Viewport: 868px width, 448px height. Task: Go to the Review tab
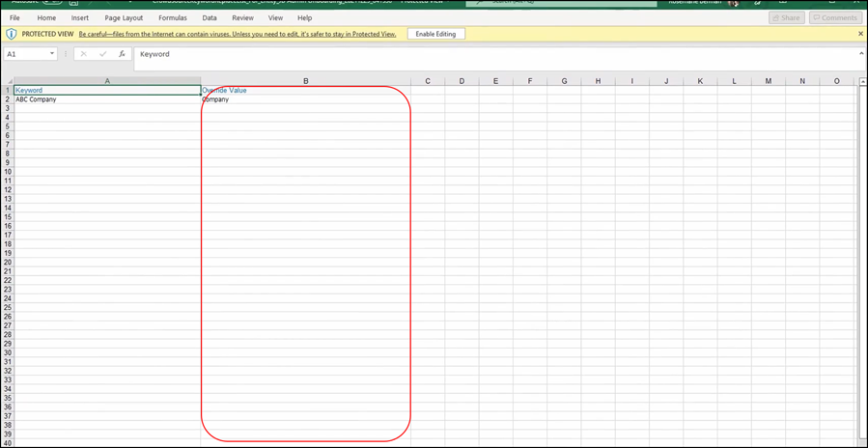242,18
